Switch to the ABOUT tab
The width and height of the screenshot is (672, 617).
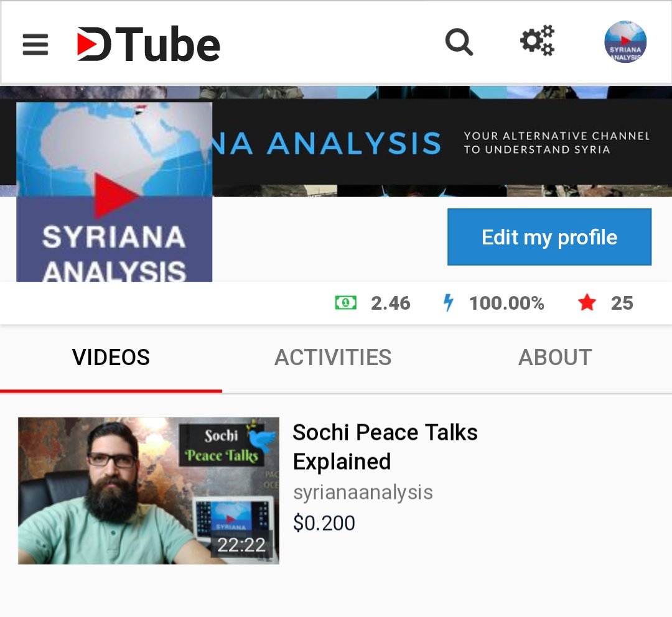click(x=555, y=358)
